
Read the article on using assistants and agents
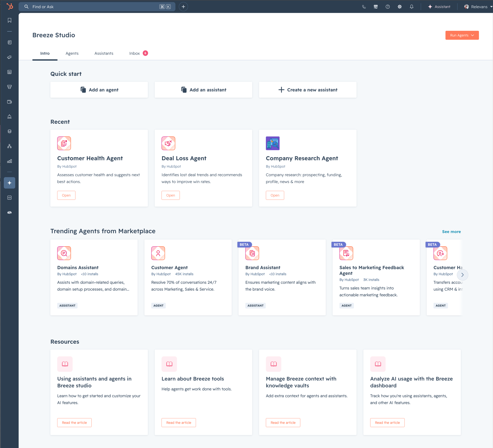[74, 423]
